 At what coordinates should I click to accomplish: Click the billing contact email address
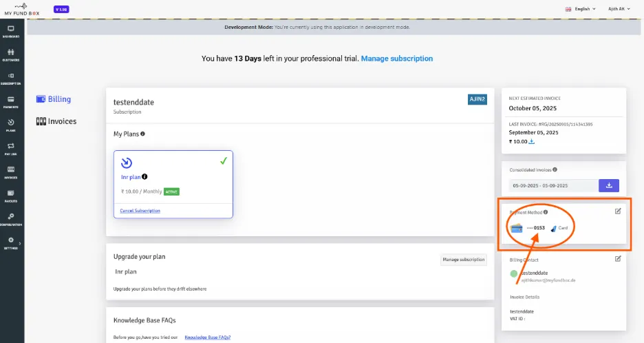[x=548, y=280]
